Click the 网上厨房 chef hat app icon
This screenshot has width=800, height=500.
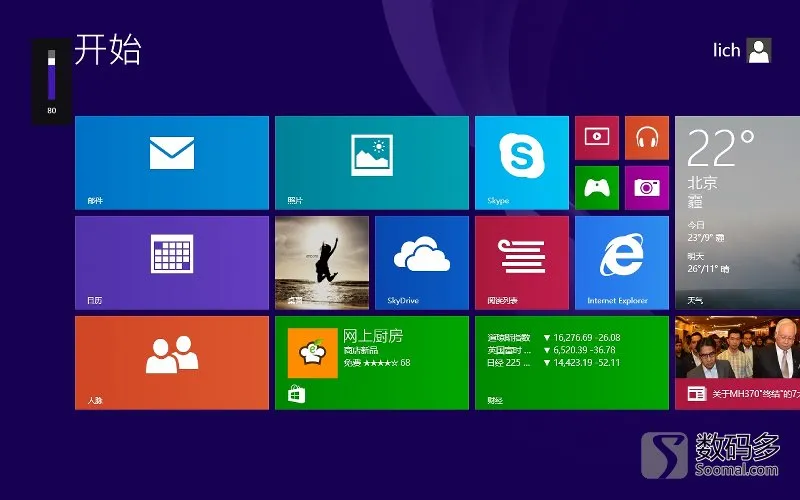click(x=313, y=353)
